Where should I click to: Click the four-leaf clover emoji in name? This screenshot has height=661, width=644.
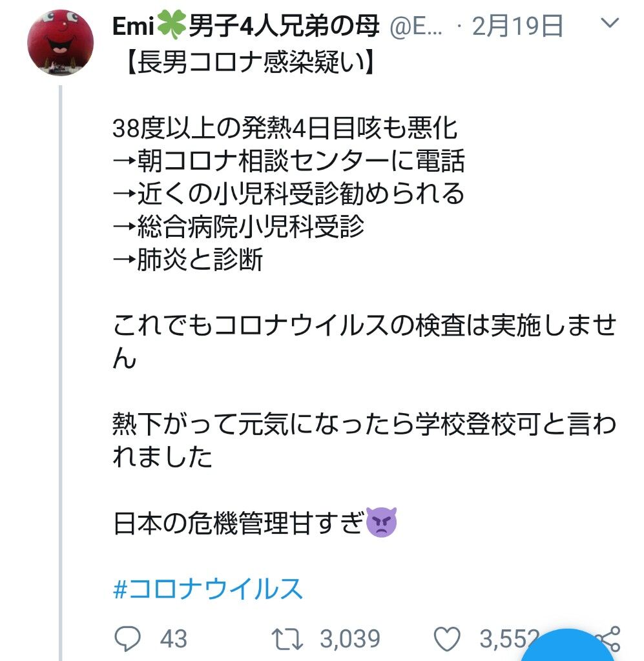coord(171,25)
